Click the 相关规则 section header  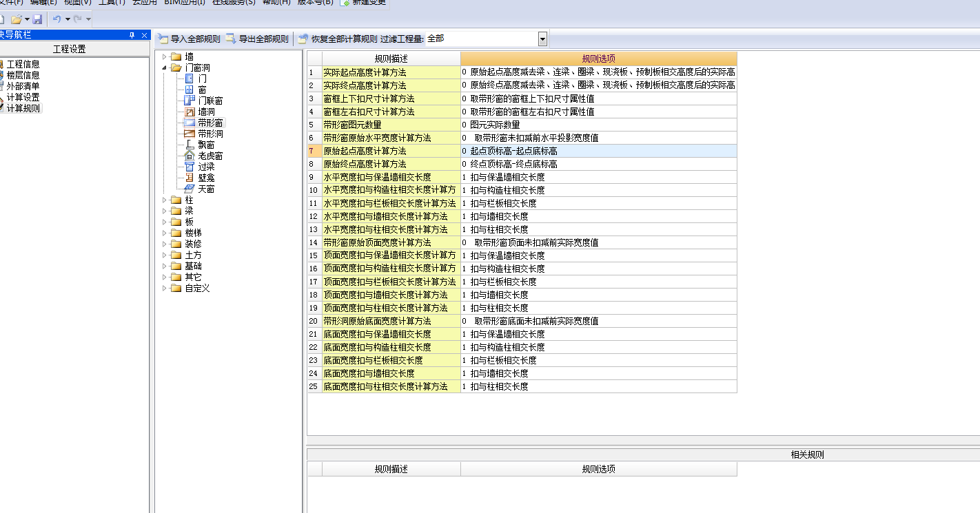(x=808, y=454)
